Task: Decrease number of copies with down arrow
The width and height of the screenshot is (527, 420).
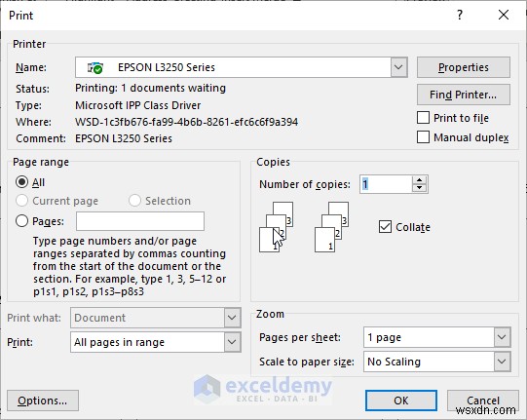Action: coord(420,189)
